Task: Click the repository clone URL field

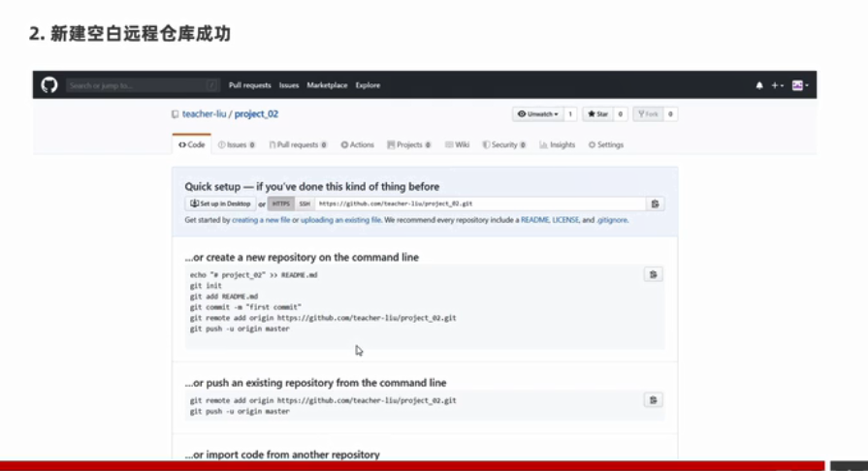Action: [480, 204]
